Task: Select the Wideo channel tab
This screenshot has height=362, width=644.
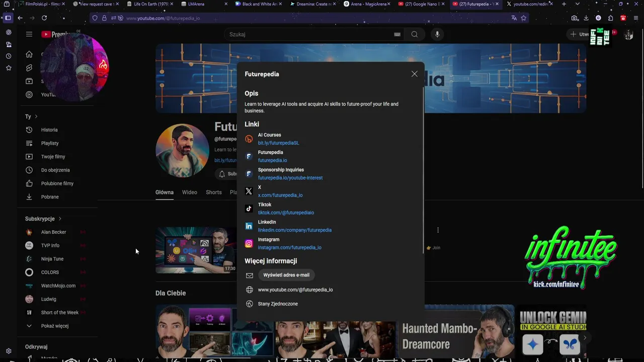Action: (190, 192)
